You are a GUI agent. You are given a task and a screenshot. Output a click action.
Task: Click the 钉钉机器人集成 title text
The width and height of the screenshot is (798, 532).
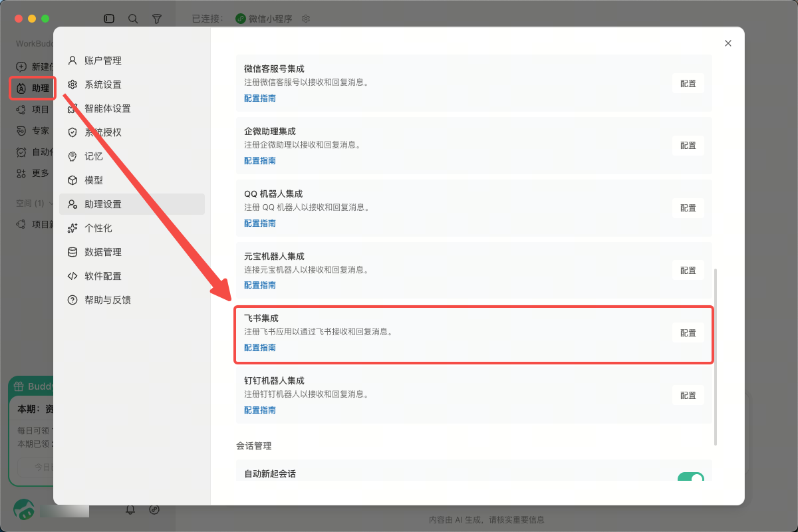tap(274, 380)
